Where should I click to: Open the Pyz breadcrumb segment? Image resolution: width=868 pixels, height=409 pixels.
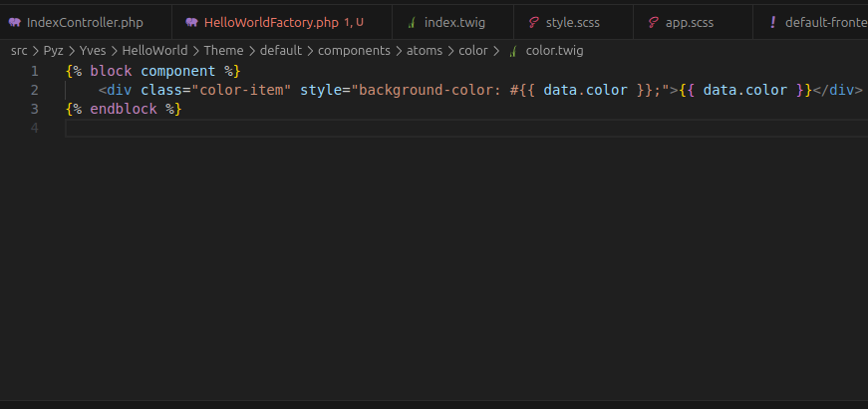pyautogui.click(x=53, y=51)
